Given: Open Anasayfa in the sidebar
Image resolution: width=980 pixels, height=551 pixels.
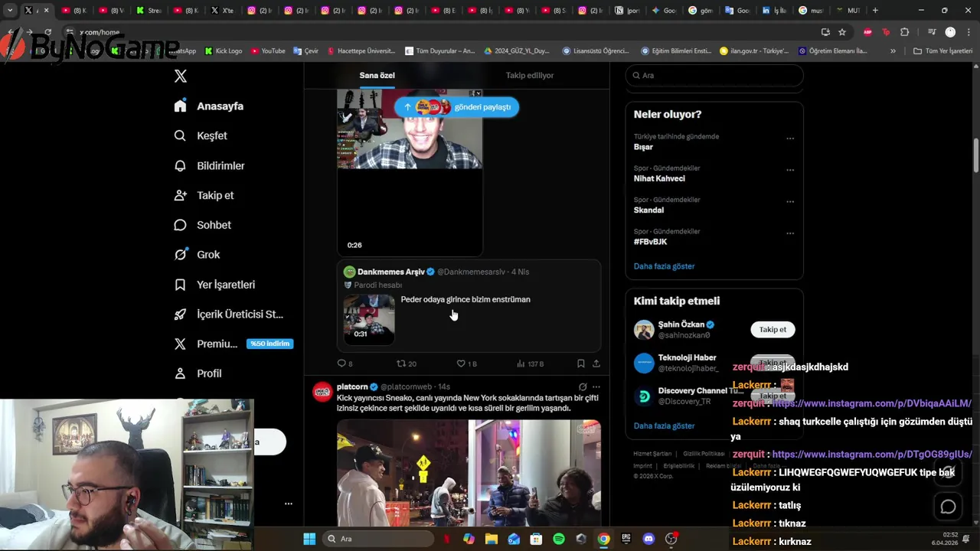Looking at the screenshot, I should (209, 106).
